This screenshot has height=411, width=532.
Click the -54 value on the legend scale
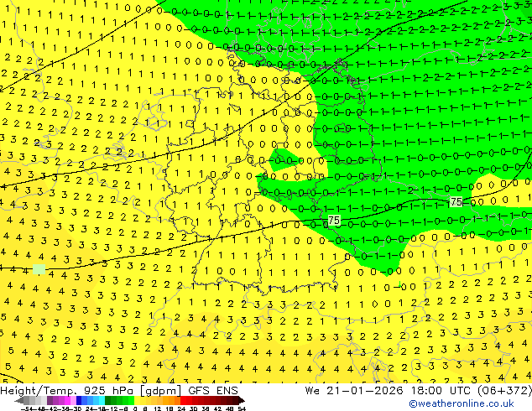(27, 408)
